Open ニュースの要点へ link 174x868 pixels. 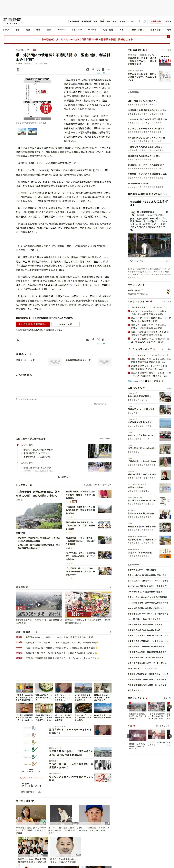pyautogui.click(x=104, y=438)
